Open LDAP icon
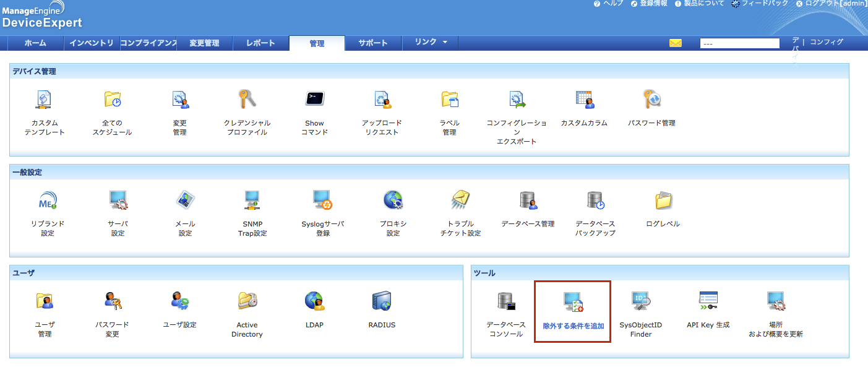 coord(314,301)
